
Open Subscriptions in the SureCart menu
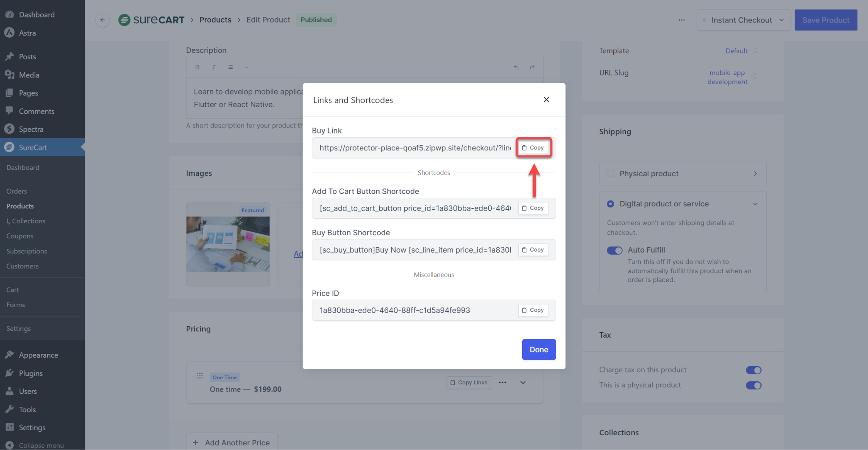pos(26,251)
